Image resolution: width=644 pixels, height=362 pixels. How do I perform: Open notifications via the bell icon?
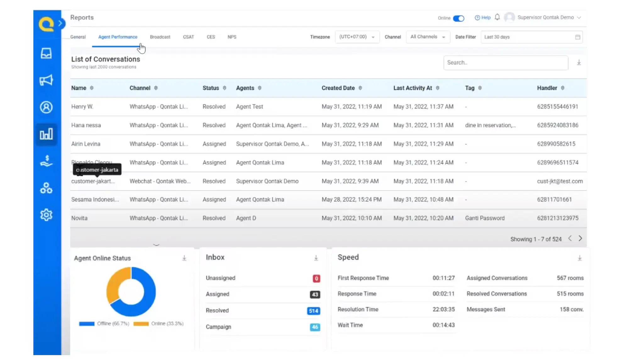coord(497,17)
